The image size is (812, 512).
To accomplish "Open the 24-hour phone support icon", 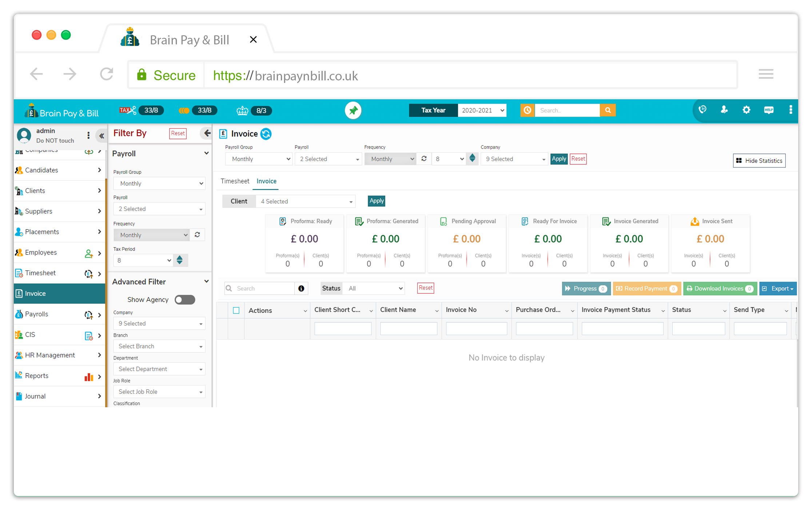I will [x=702, y=110].
